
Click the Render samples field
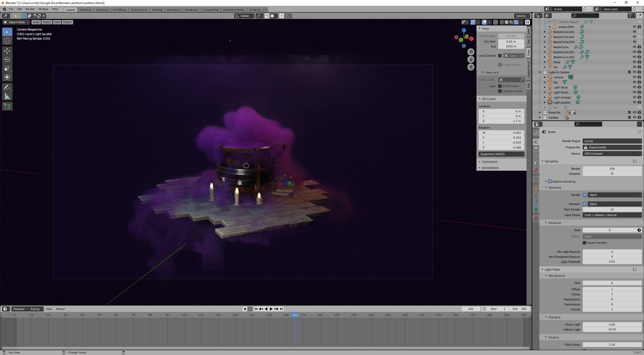tap(612, 169)
